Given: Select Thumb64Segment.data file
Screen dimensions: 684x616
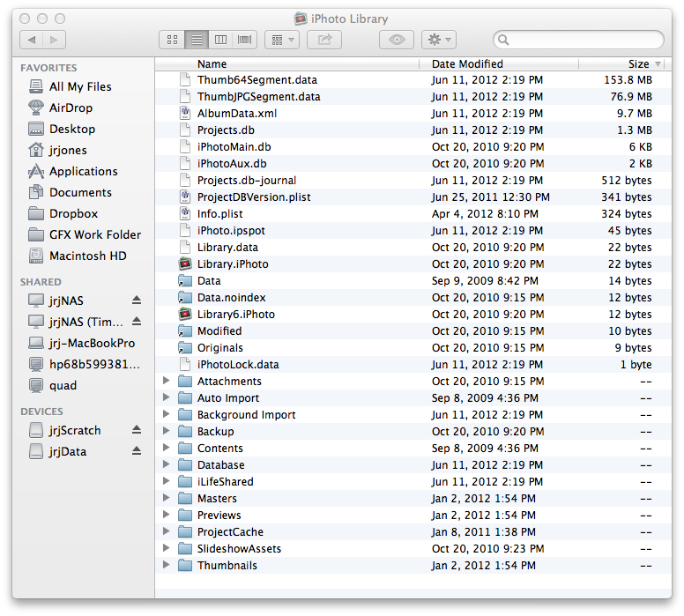Looking at the screenshot, I should [x=413, y=80].
